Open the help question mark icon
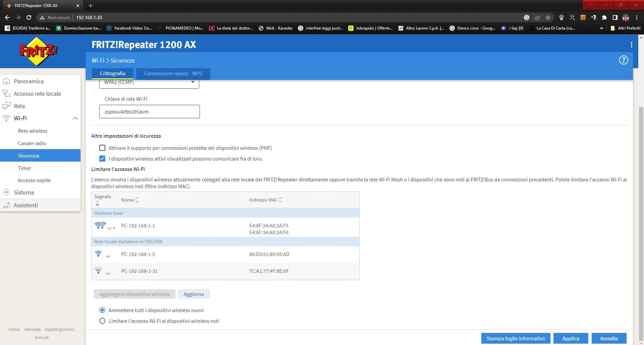Image resolution: width=644 pixels, height=345 pixels. click(623, 60)
